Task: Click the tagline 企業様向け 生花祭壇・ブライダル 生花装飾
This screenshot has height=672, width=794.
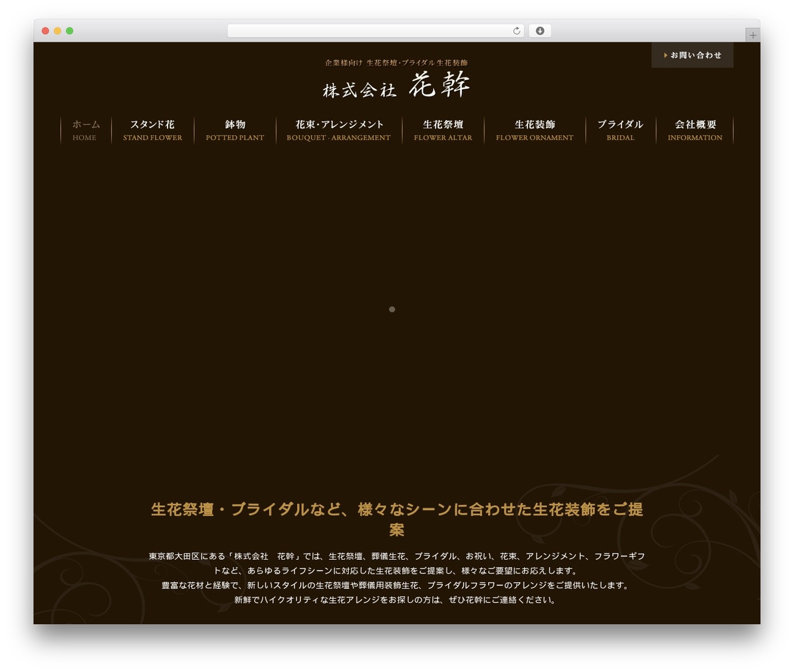Action: [x=396, y=63]
